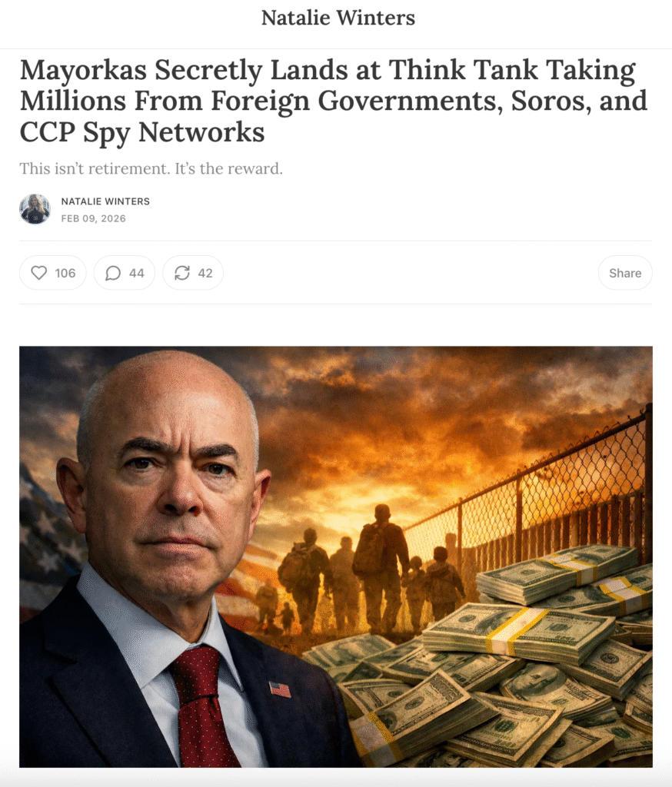Click the subtitle "This isn't retirement. It's the reward."
This screenshot has width=672, height=787.
tap(151, 168)
